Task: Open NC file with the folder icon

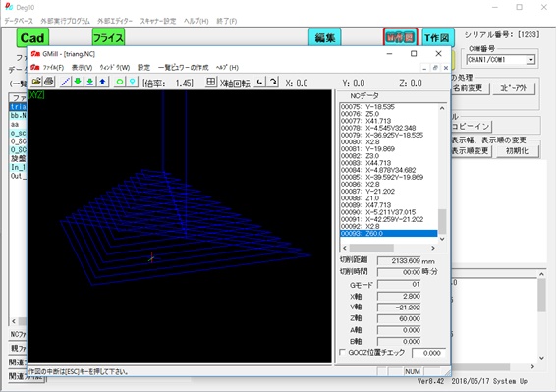Action: [x=36, y=82]
